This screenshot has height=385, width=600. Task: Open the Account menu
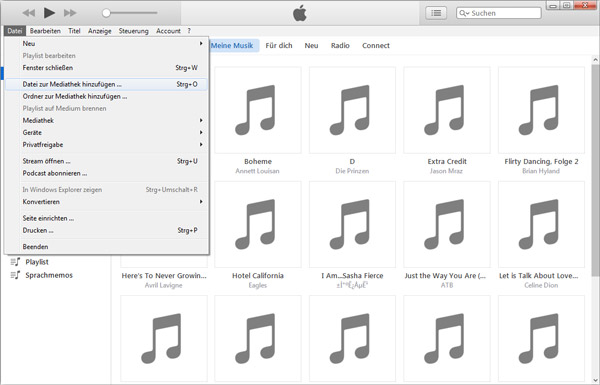168,31
